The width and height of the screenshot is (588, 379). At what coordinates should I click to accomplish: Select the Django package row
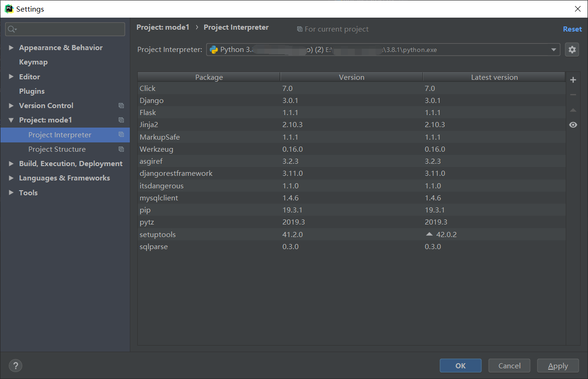click(x=352, y=101)
